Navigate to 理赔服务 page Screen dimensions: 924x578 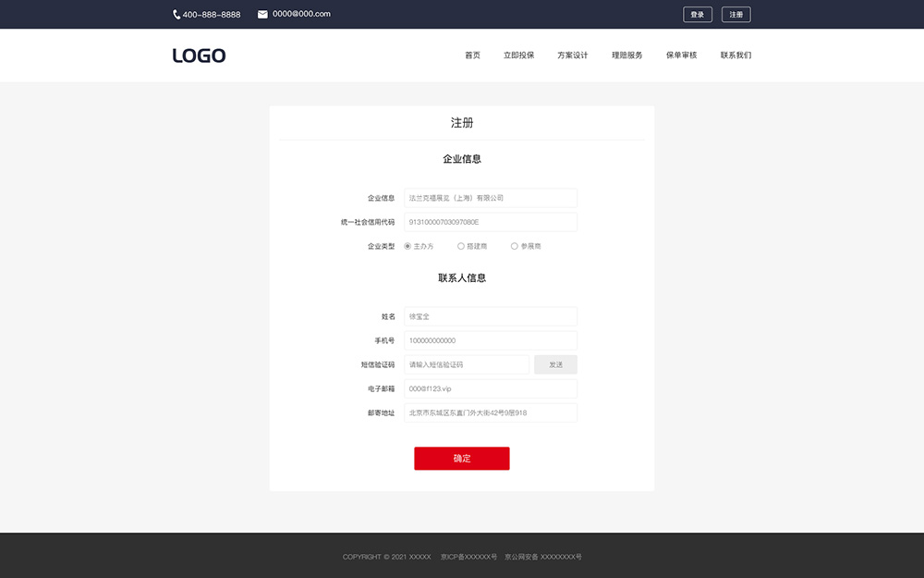tap(626, 55)
